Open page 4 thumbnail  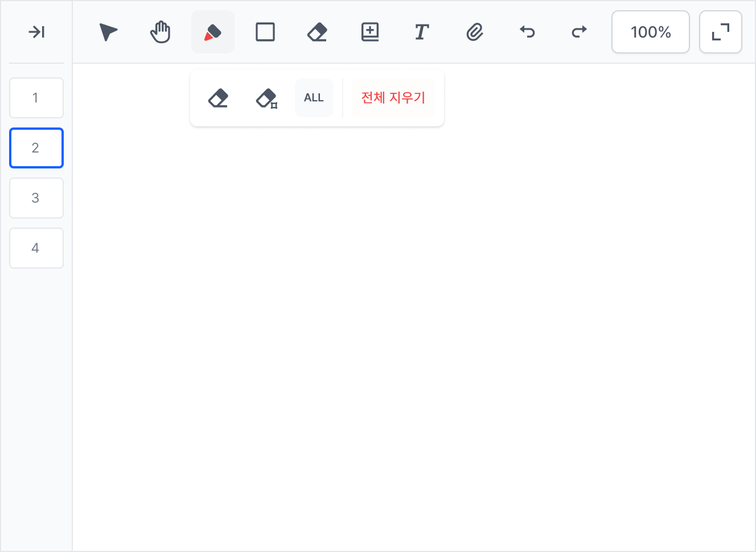click(x=36, y=248)
